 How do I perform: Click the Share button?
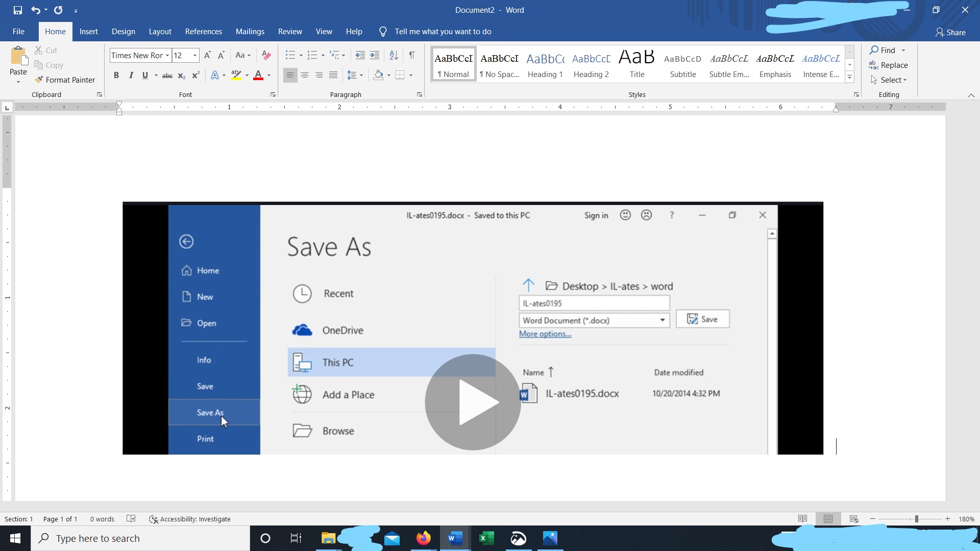point(950,32)
